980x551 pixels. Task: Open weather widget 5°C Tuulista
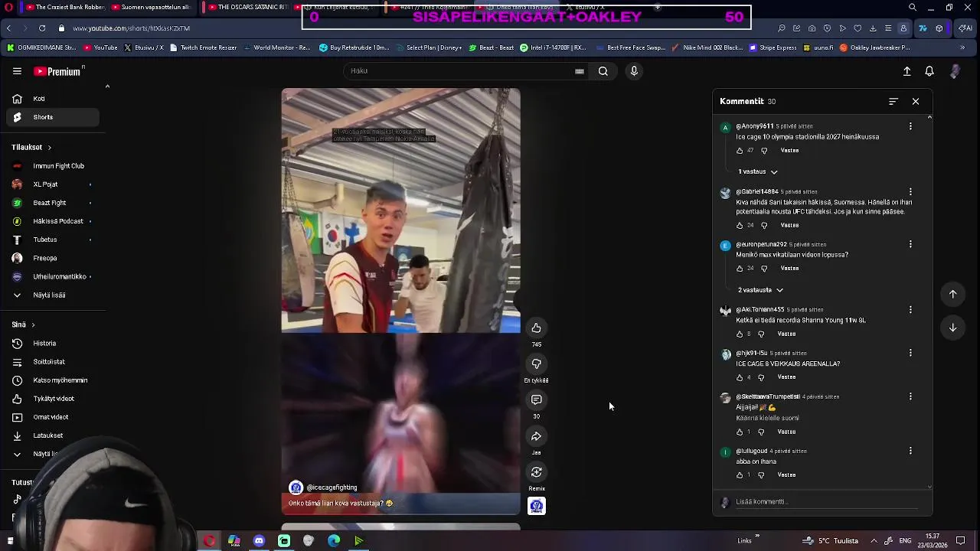click(x=831, y=541)
